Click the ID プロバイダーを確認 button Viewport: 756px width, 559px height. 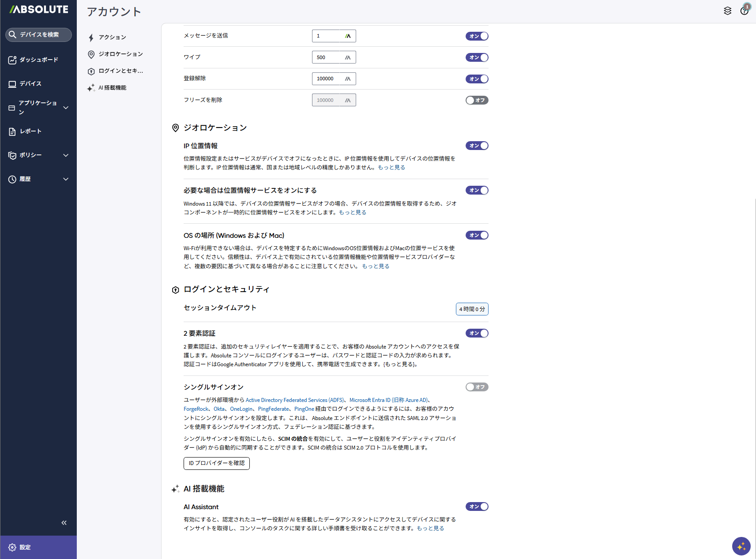[x=217, y=463]
